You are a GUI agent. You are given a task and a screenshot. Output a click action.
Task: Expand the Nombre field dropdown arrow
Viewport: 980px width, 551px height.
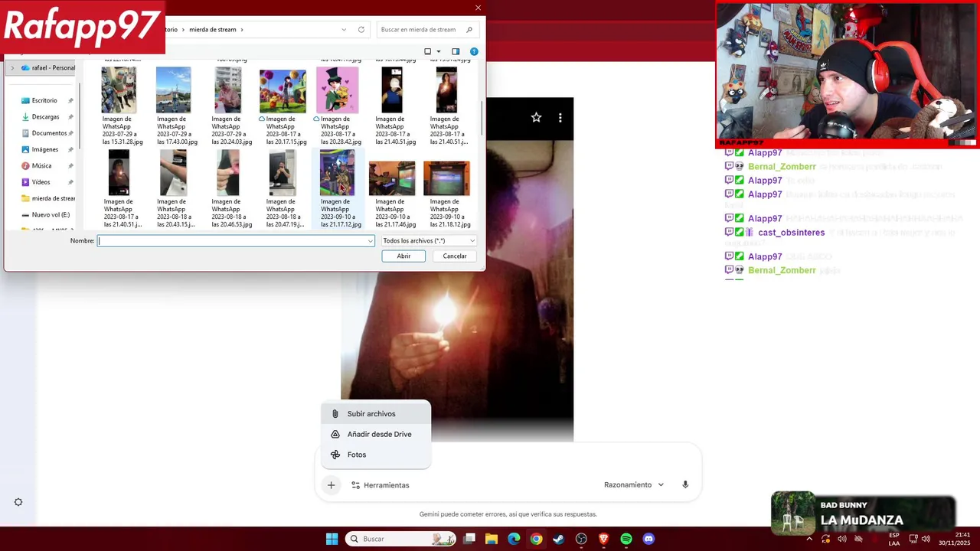coord(371,241)
